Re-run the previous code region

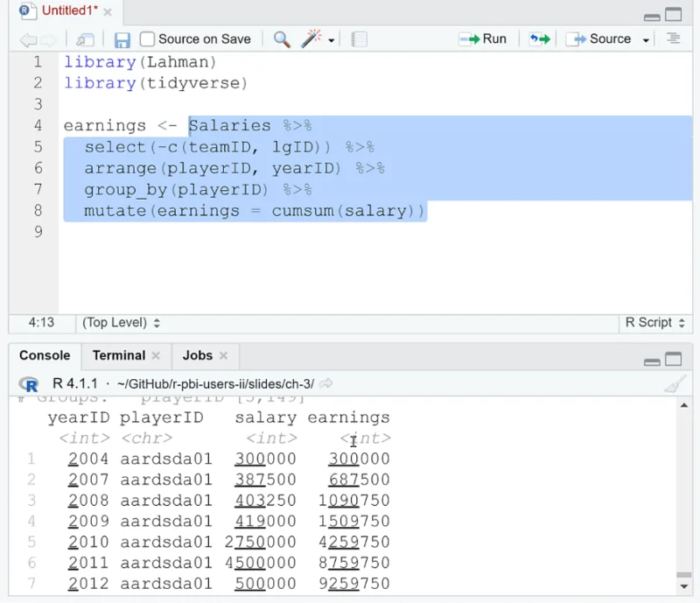(539, 39)
